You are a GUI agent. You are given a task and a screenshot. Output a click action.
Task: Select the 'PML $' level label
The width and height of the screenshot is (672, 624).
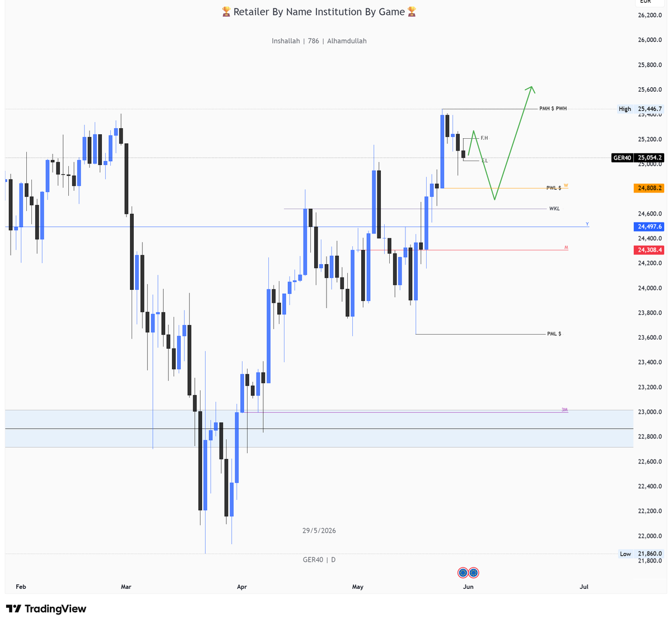[x=554, y=334]
